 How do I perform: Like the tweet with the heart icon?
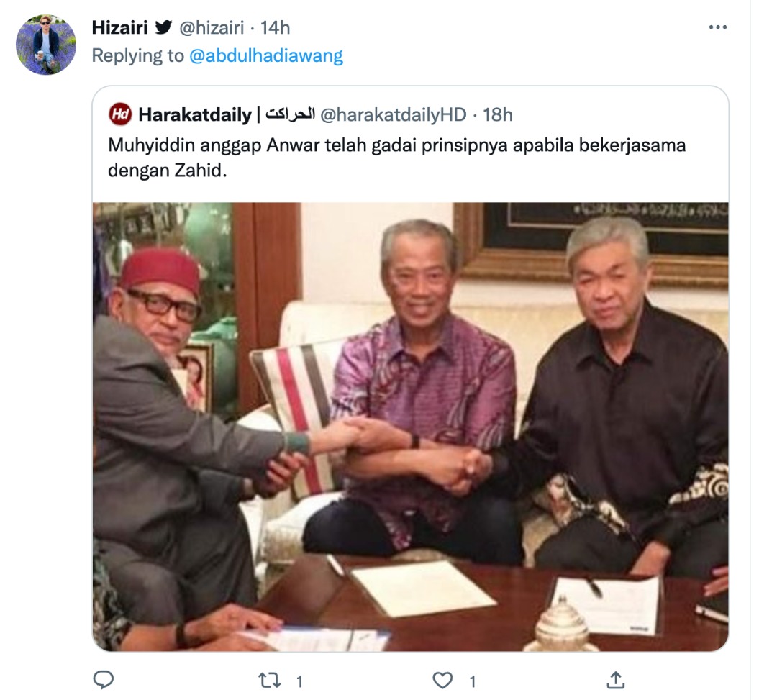(442, 680)
